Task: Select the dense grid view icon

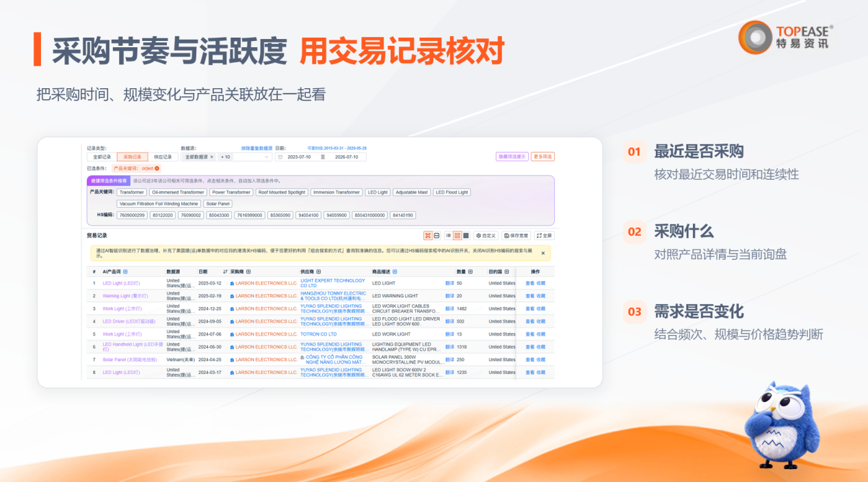Action: (466, 235)
